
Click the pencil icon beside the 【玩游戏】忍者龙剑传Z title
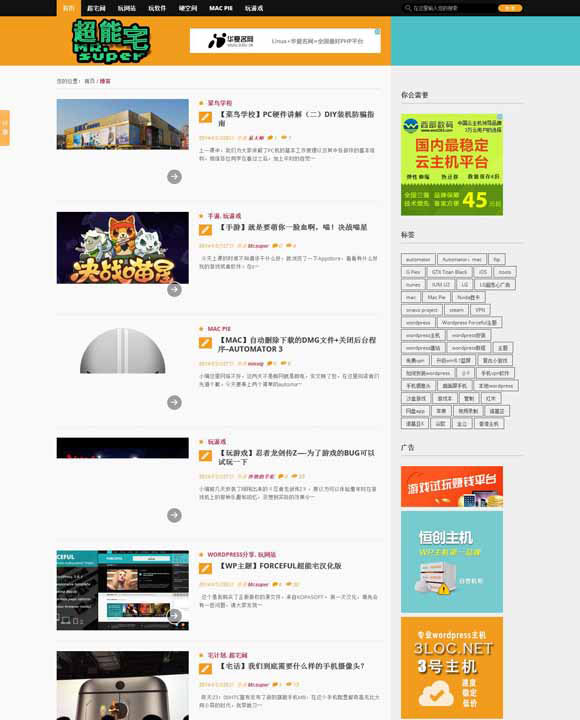pyautogui.click(x=205, y=456)
